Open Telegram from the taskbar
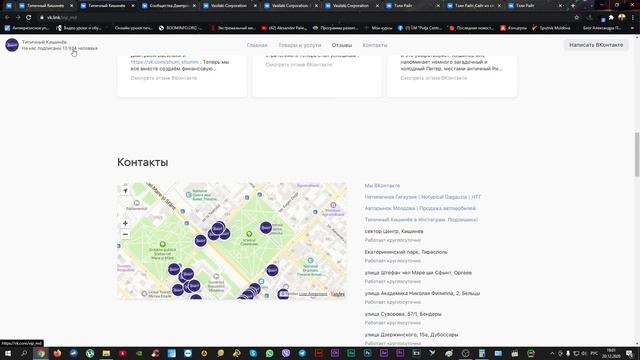This screenshot has width=640, height=360. coord(302,353)
